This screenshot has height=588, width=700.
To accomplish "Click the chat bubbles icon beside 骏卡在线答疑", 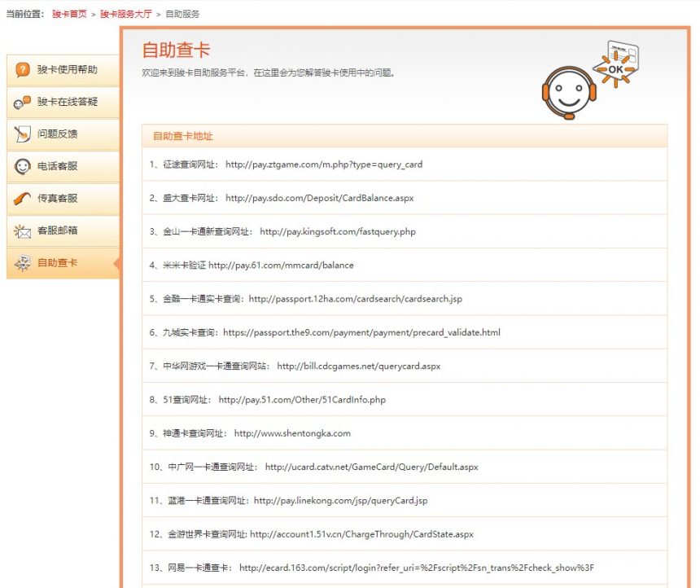I will 22,103.
